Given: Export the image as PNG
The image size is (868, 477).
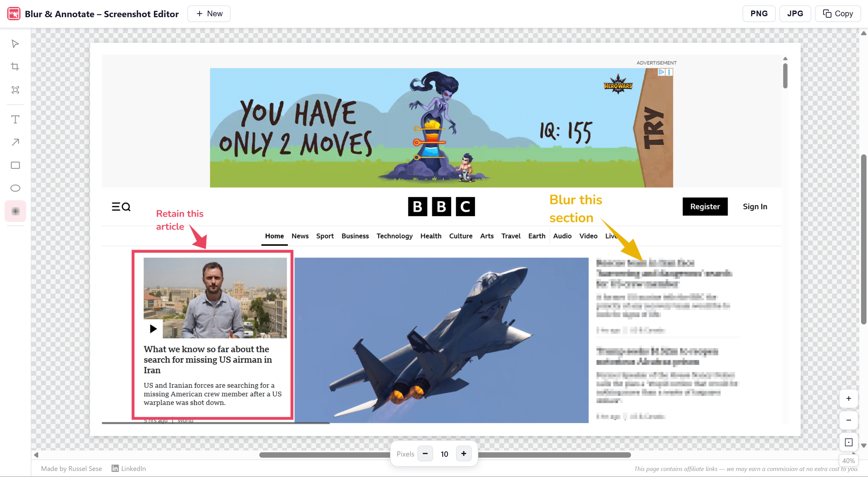Looking at the screenshot, I should (x=759, y=14).
